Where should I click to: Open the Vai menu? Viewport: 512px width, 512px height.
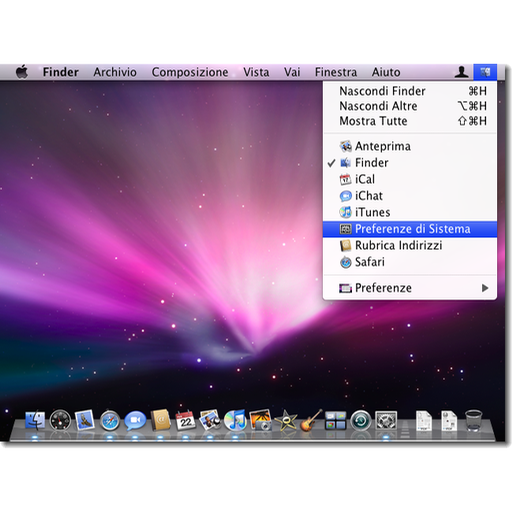292,72
